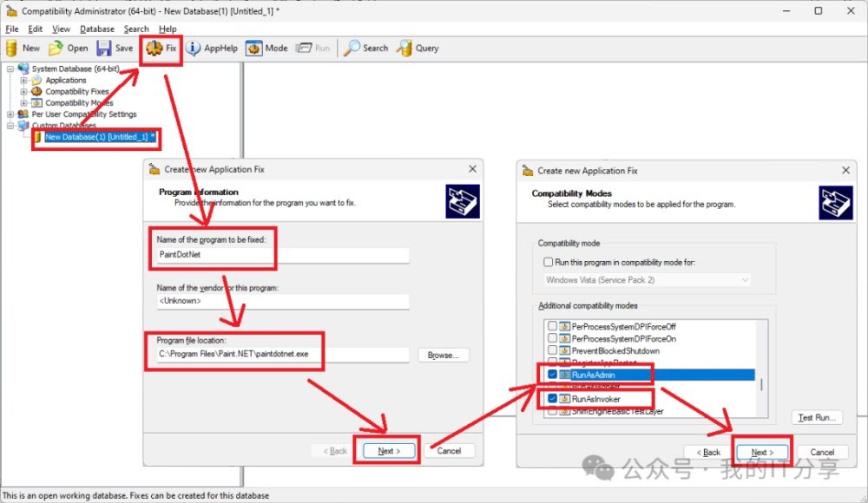Click the New database toolbar icon
Screen dimensions: 868x503
[23, 49]
